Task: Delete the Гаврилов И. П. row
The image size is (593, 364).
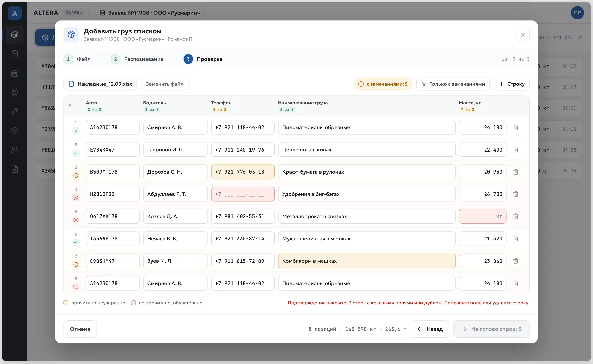Action: click(516, 150)
